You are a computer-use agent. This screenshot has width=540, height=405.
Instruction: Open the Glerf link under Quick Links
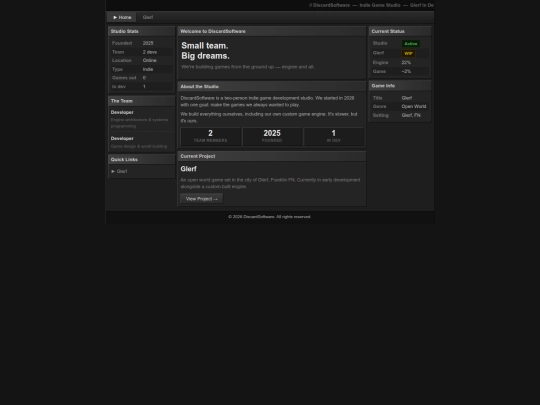(x=119, y=171)
